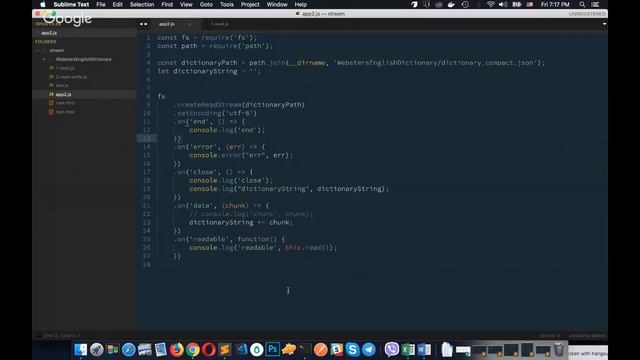Open the Notification Center icon
The height and width of the screenshot is (360, 640).
[x=596, y=4]
